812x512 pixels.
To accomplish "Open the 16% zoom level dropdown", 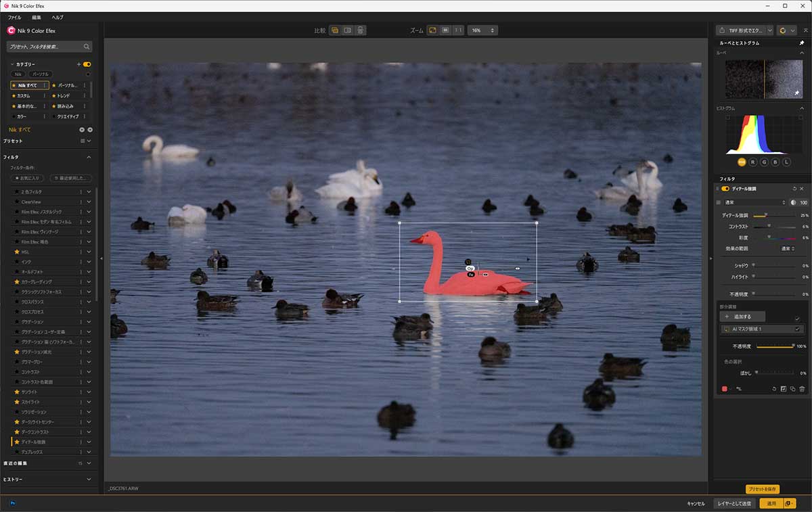I will click(x=482, y=30).
